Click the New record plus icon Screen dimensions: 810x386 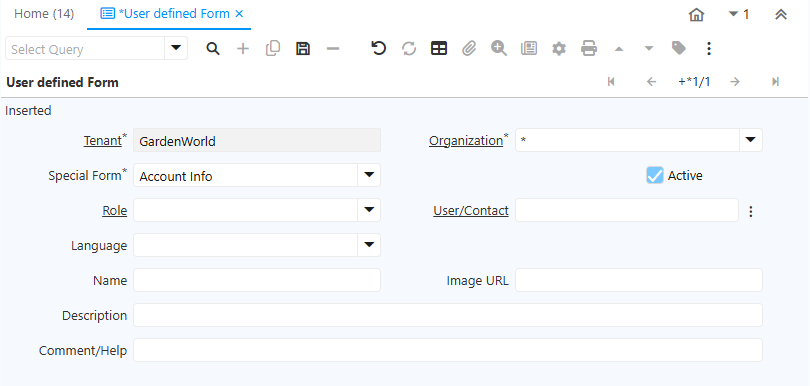(243, 49)
